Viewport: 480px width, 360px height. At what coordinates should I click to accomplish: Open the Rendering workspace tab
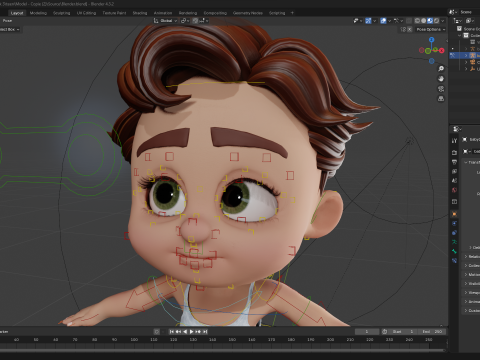click(x=188, y=13)
